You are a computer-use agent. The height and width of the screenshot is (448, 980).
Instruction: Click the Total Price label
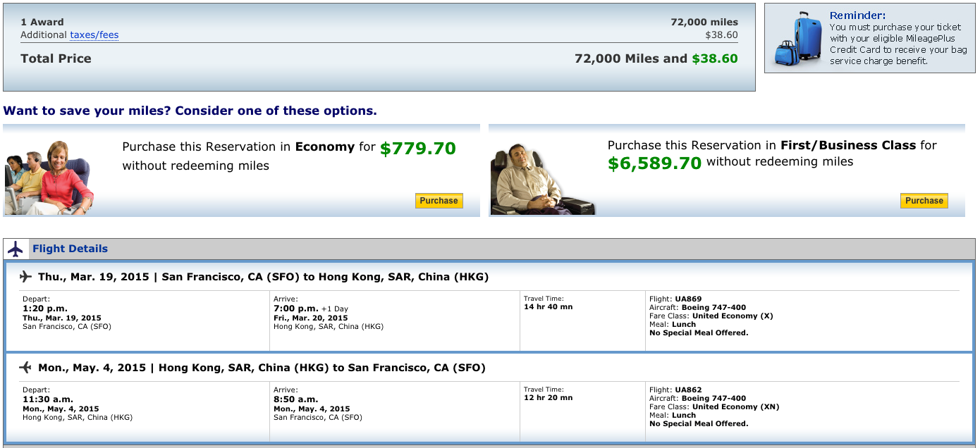pos(56,58)
